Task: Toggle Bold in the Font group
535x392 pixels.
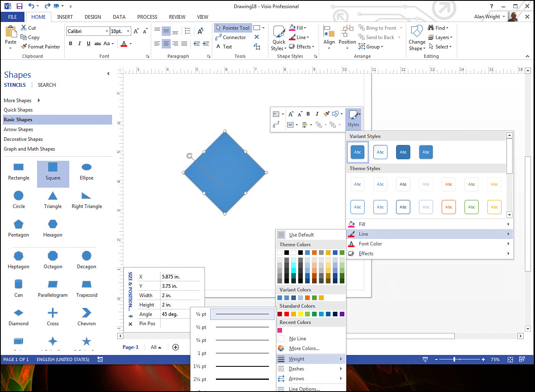Action: [70, 44]
